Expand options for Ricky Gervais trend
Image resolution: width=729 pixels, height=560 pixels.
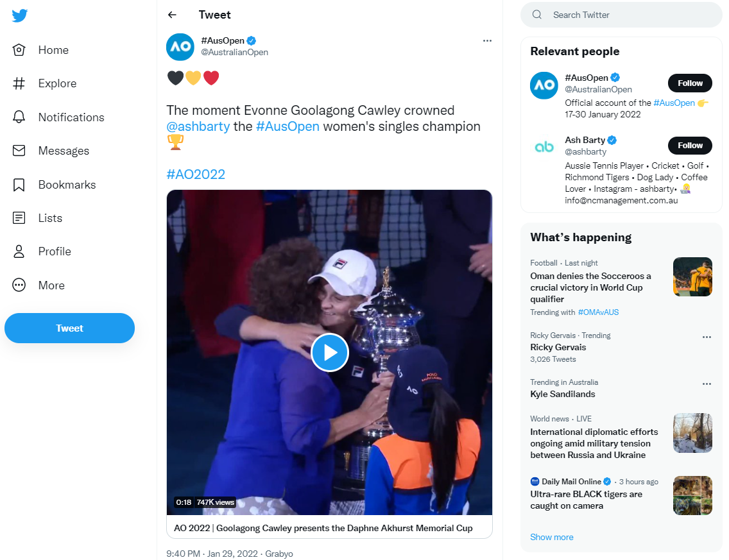[707, 337]
